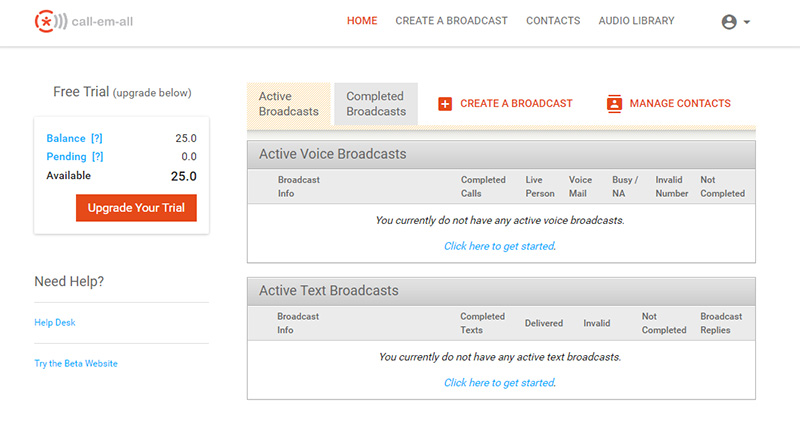Click the plus icon beside Create a Broadcast
800x425 pixels.
tap(445, 104)
